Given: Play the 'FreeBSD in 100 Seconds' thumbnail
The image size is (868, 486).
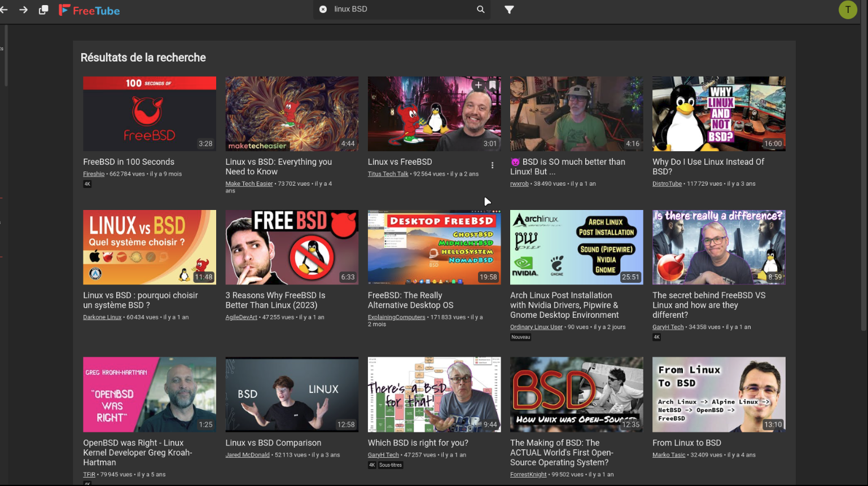Looking at the screenshot, I should tap(149, 114).
